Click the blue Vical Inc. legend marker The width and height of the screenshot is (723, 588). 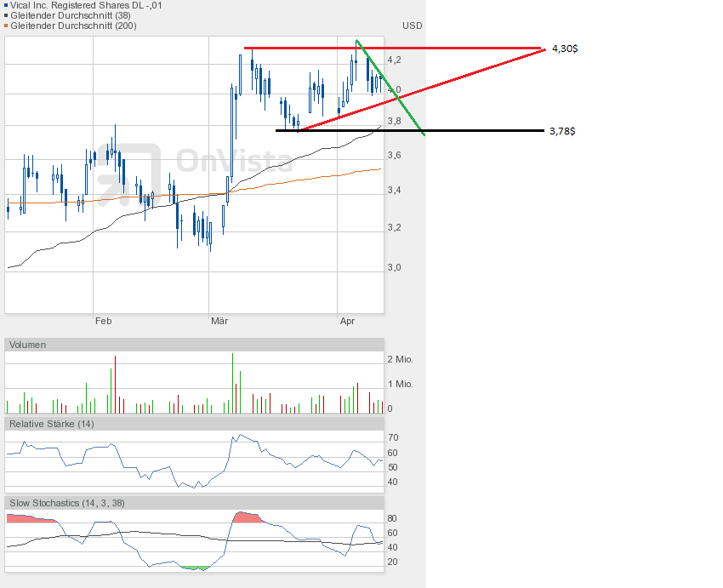[8, 5]
